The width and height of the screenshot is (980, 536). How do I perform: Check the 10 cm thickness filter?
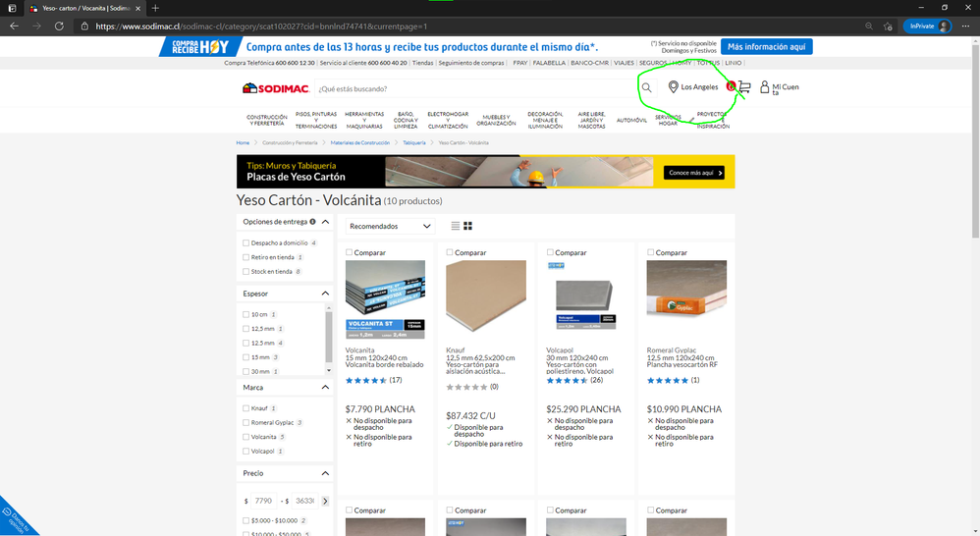(245, 314)
